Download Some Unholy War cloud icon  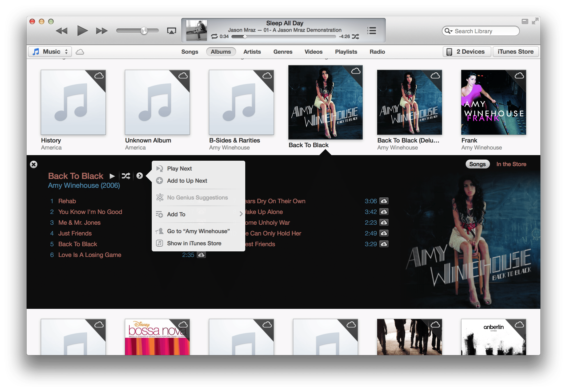pyautogui.click(x=384, y=223)
